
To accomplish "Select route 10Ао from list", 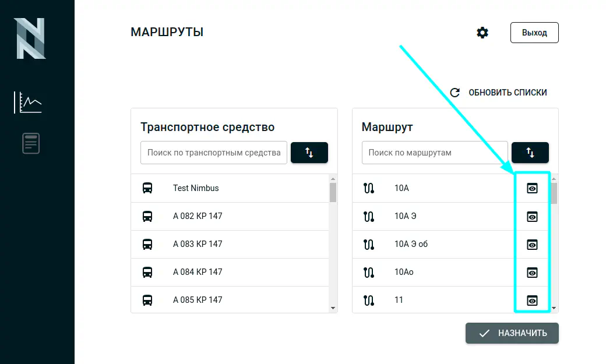I will (x=404, y=272).
